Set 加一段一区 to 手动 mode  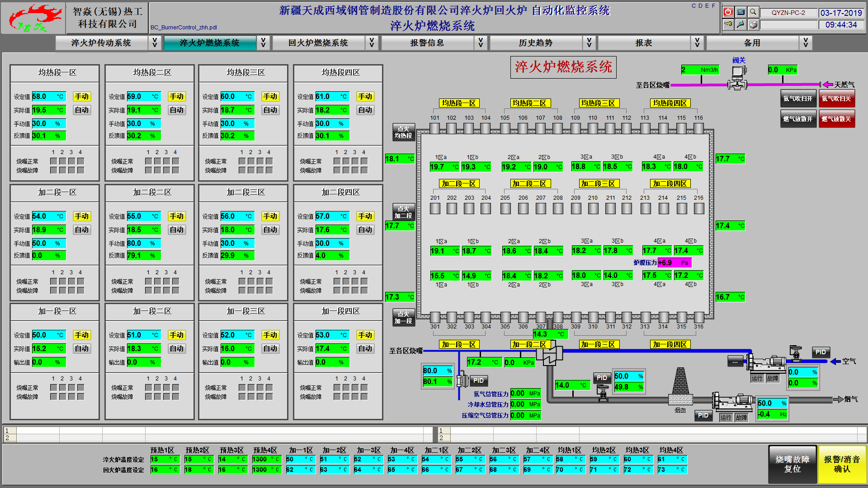pos(82,335)
